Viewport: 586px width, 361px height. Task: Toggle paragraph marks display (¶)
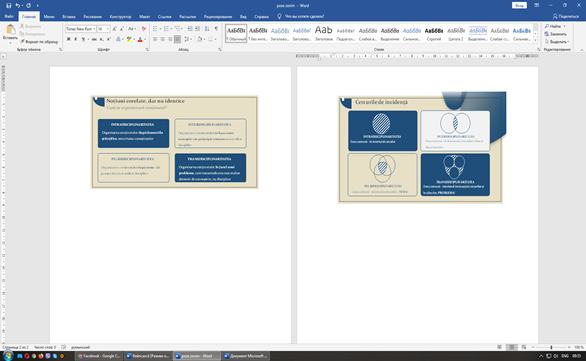point(216,29)
